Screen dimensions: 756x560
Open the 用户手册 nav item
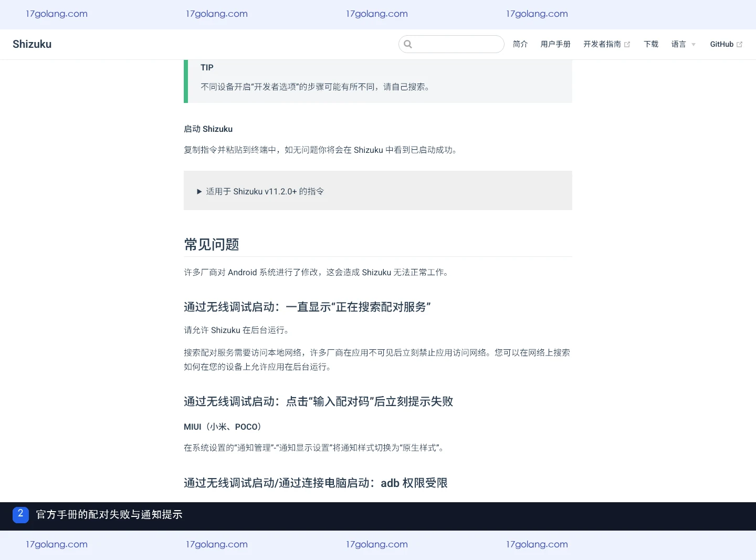pyautogui.click(x=555, y=44)
